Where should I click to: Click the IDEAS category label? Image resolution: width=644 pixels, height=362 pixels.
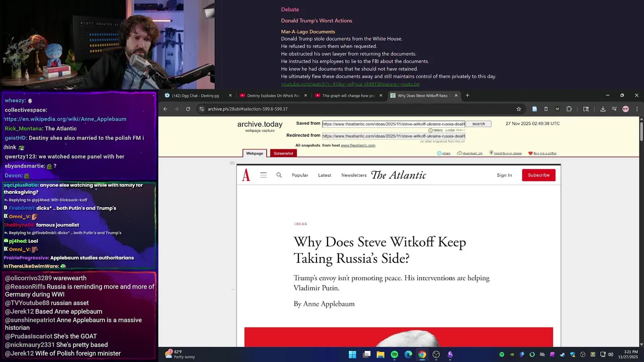(300, 224)
